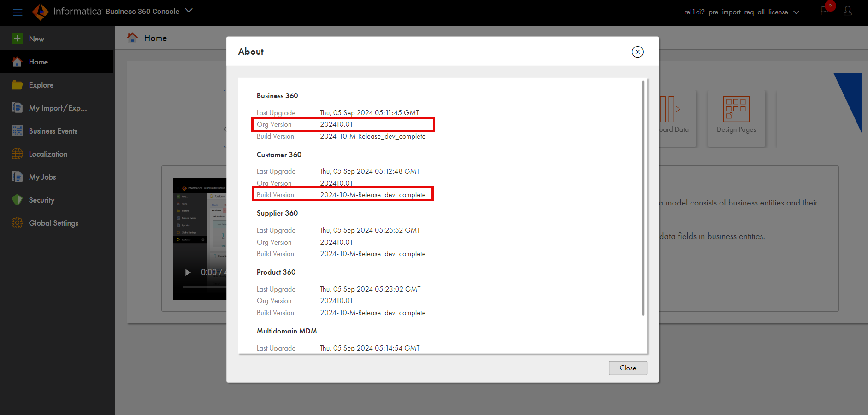The image size is (868, 415).
Task: Click the About dialog vertical scrollbar
Action: (643, 198)
